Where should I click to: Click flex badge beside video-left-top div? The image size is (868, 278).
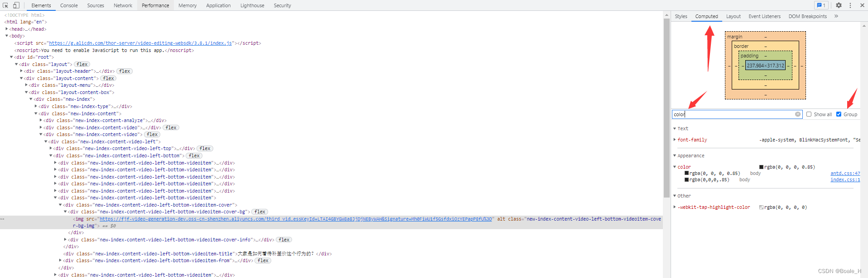(x=205, y=148)
